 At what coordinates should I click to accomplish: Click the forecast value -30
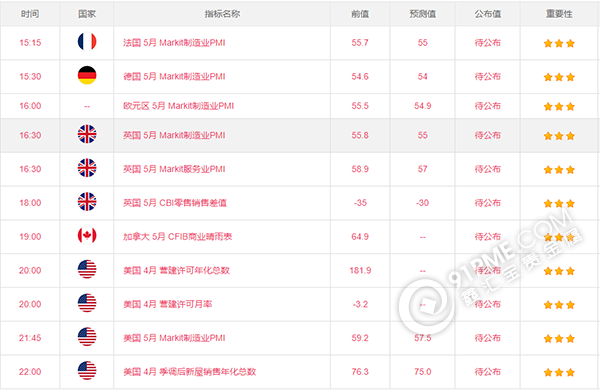coord(422,203)
